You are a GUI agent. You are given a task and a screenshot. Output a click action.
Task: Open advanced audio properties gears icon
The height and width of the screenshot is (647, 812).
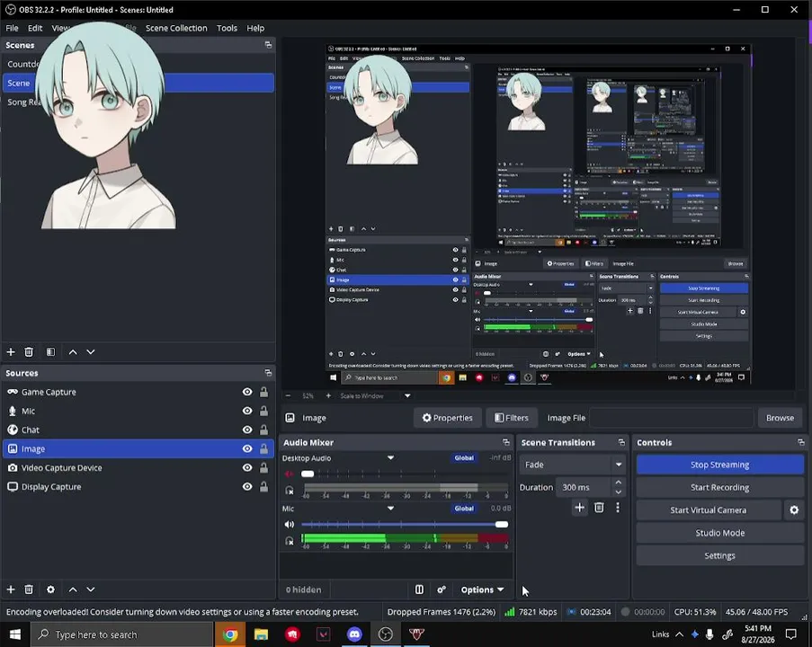pos(442,589)
